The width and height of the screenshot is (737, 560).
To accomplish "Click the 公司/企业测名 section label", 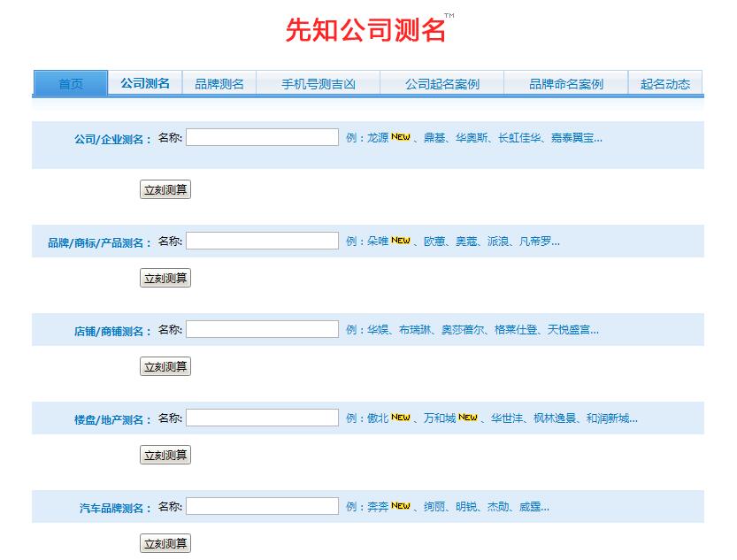I will click(x=112, y=140).
